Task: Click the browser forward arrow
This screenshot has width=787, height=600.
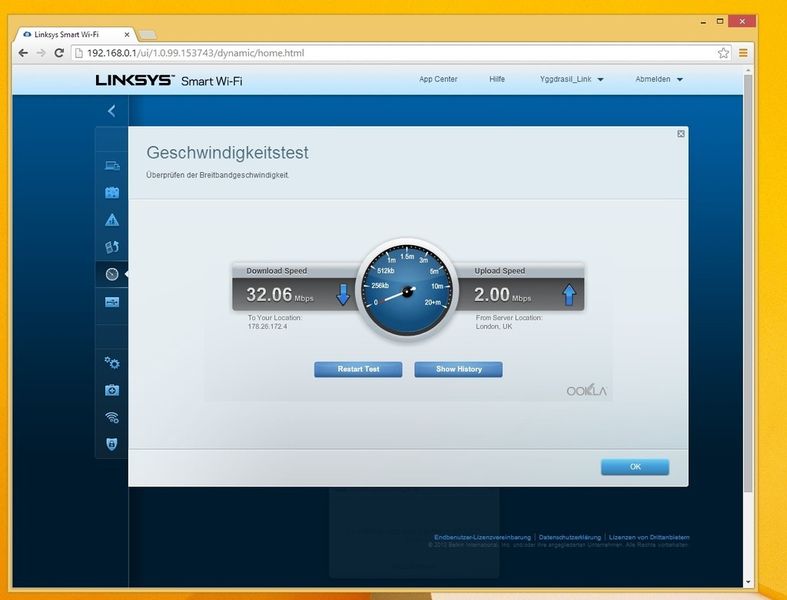Action: 41,53
